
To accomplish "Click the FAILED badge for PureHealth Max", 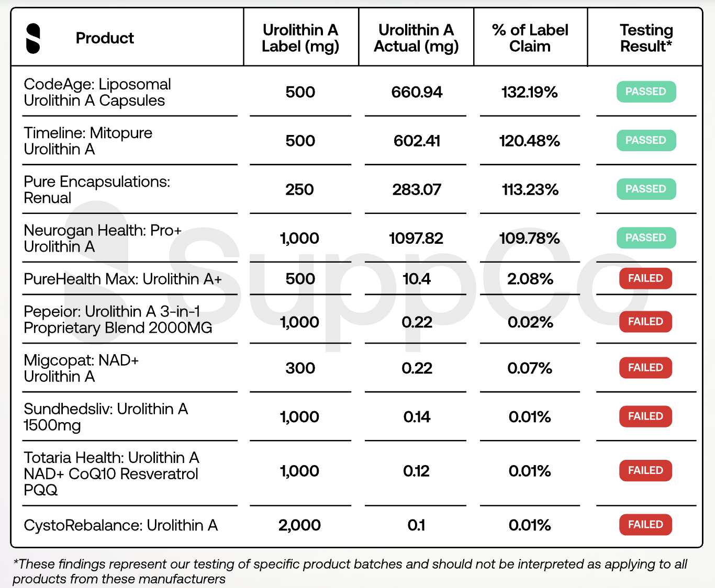I will tap(645, 278).
